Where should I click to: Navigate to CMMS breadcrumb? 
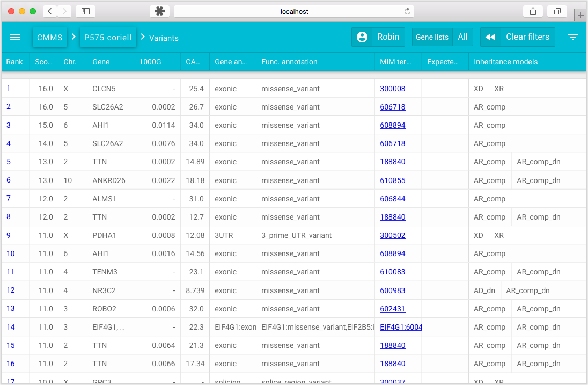click(x=50, y=37)
